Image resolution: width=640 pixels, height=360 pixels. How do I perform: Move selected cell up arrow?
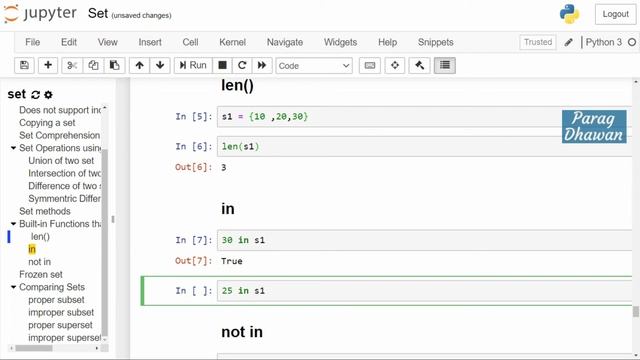[140, 65]
